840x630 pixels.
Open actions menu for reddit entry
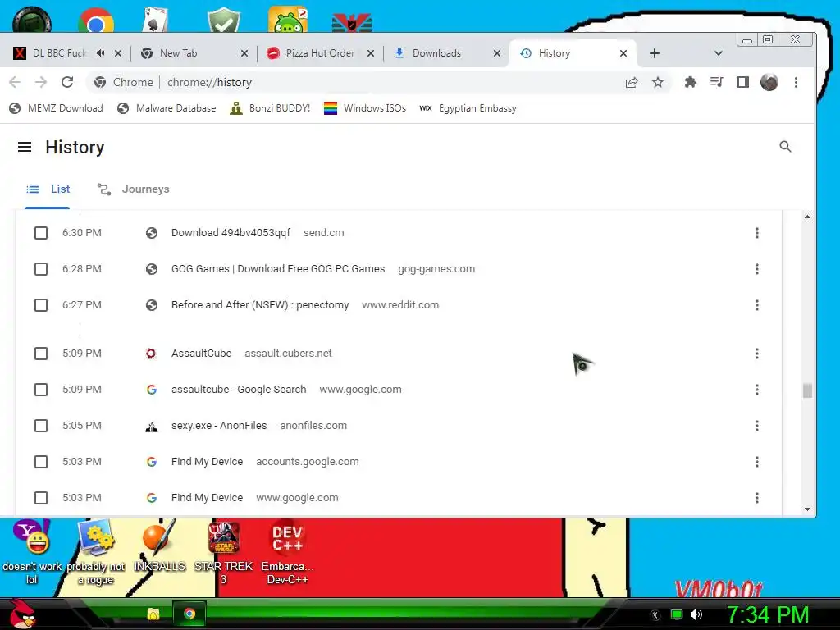(x=756, y=305)
